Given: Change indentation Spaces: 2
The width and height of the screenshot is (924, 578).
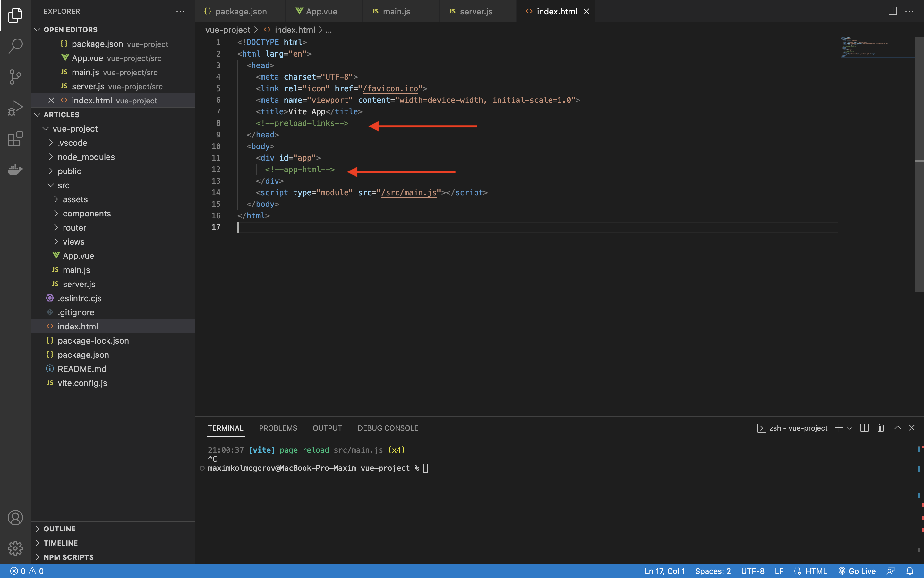Looking at the screenshot, I should pyautogui.click(x=713, y=571).
